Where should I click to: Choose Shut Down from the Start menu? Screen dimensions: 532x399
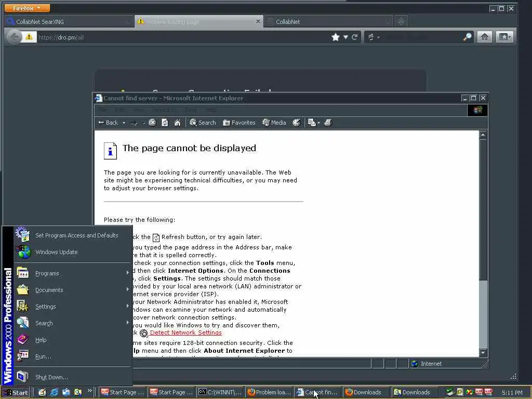coord(73,377)
